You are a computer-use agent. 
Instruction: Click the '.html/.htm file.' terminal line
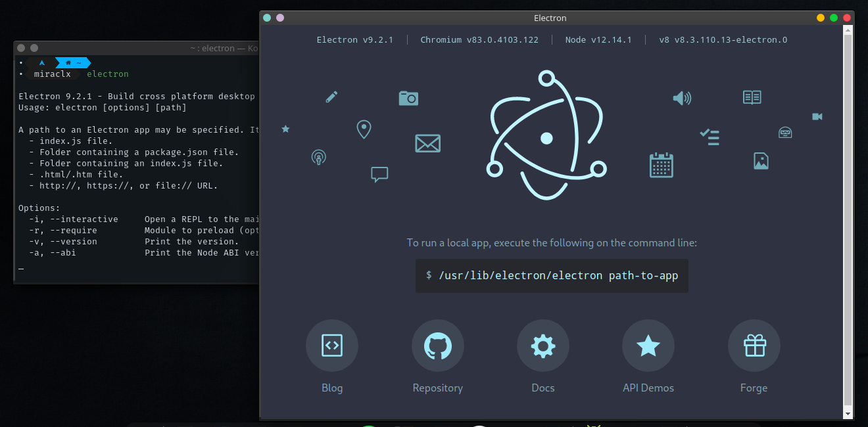(x=76, y=175)
